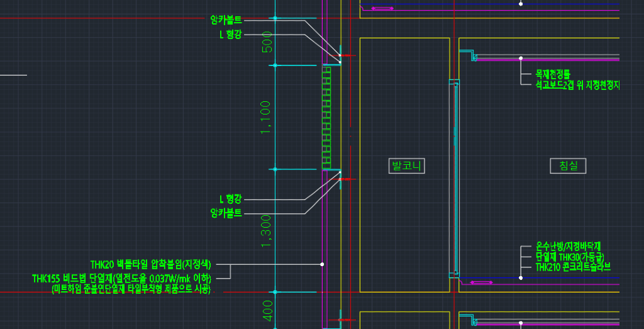
Task: Select the 미트하임 준불연단열재 parenthetical note
Action: point(131,289)
